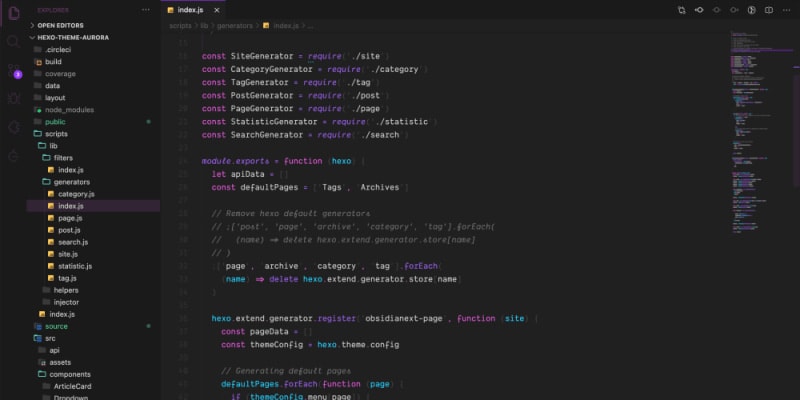Open category.js in the file tree
Viewport: 800px width, 400px height.
coord(76,194)
